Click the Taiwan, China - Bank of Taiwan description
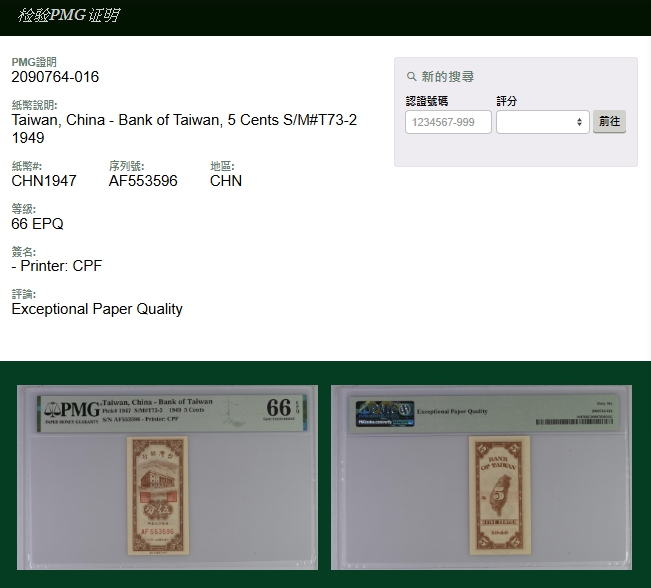 tap(184, 129)
